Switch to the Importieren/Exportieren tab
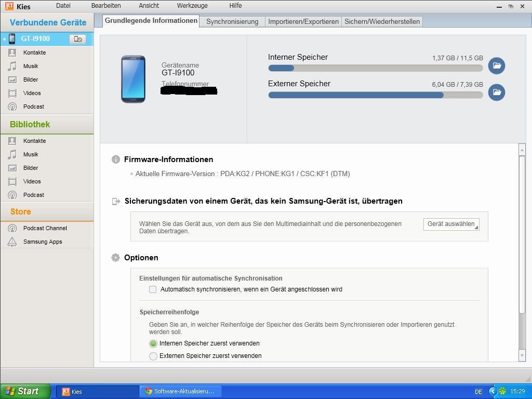Viewport: 532px width, 399px height. [x=303, y=22]
